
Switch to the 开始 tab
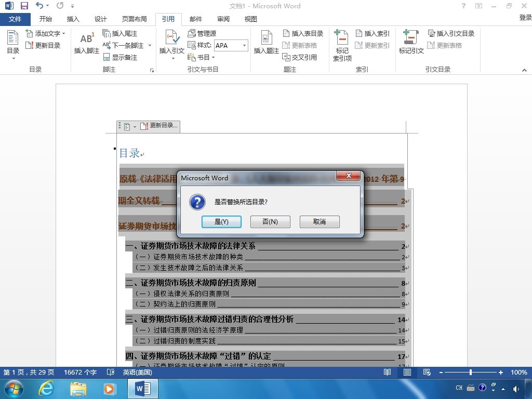(46, 19)
